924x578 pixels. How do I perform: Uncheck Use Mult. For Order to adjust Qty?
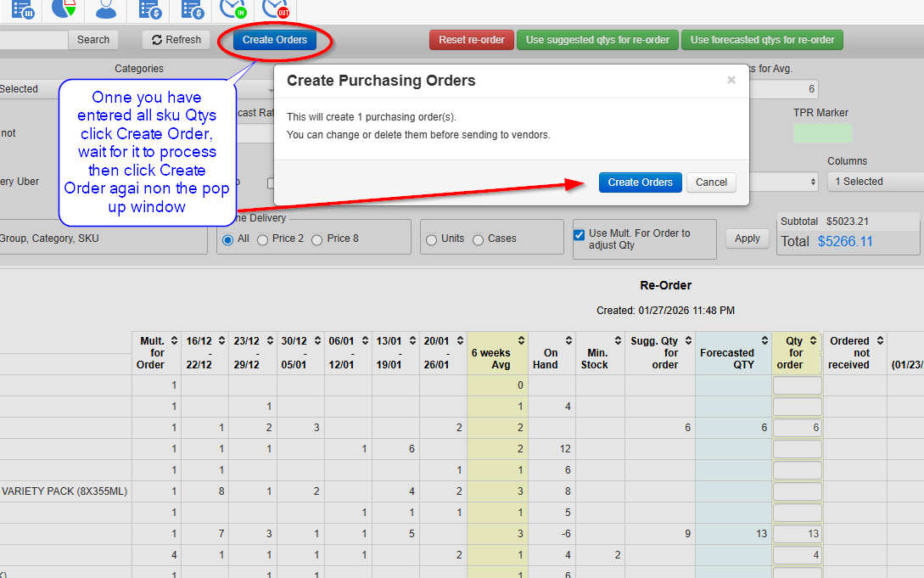580,234
